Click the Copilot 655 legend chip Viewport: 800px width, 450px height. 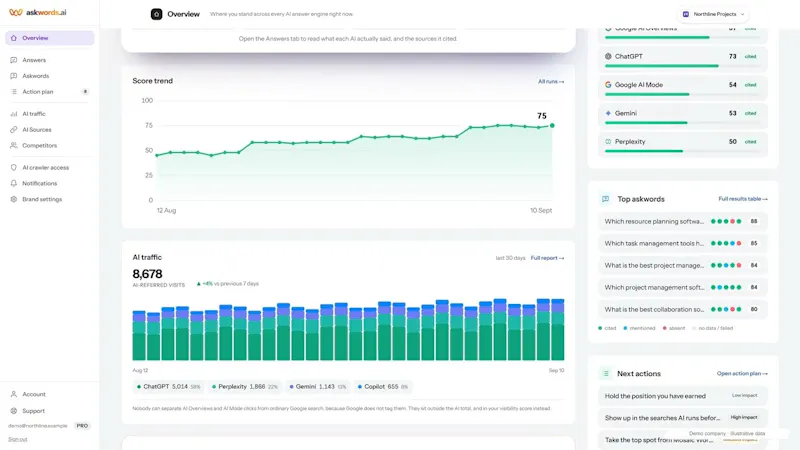[x=383, y=387]
